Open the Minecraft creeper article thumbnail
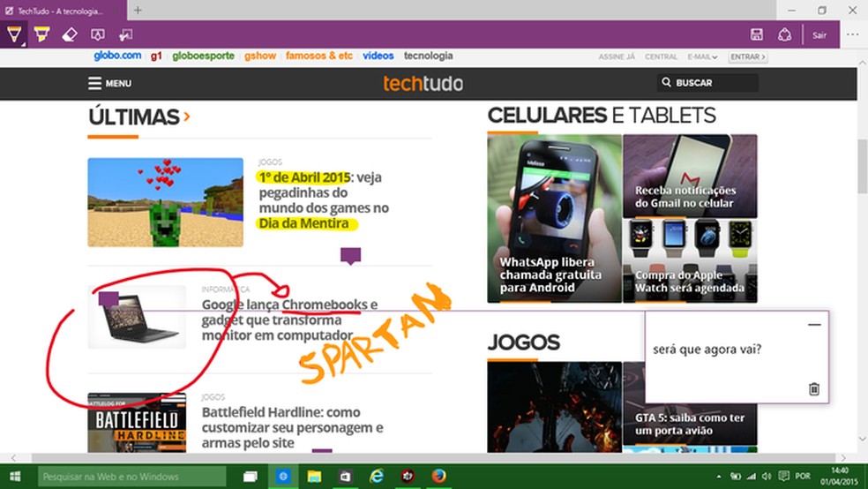 [x=165, y=202]
